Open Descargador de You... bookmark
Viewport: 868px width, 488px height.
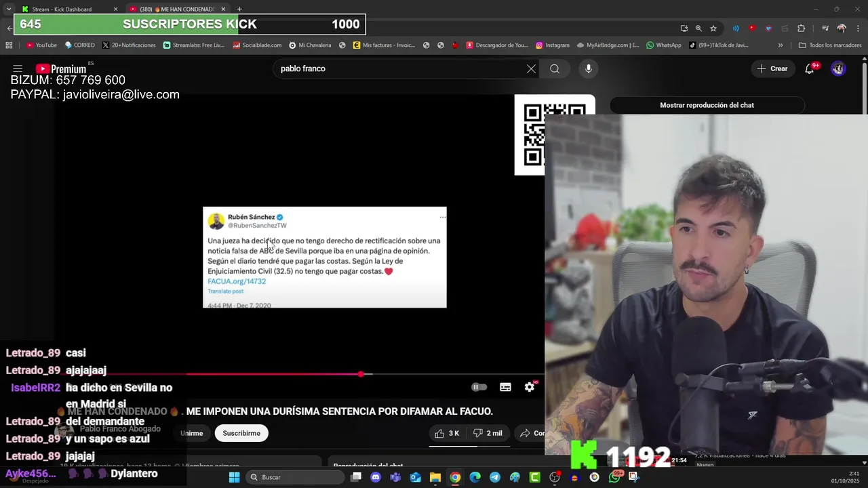(497, 45)
